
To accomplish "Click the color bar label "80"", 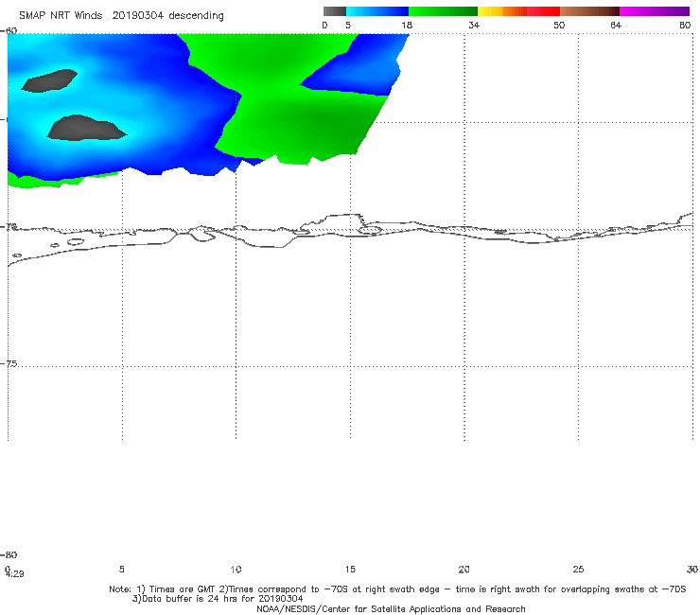I will click(x=685, y=26).
